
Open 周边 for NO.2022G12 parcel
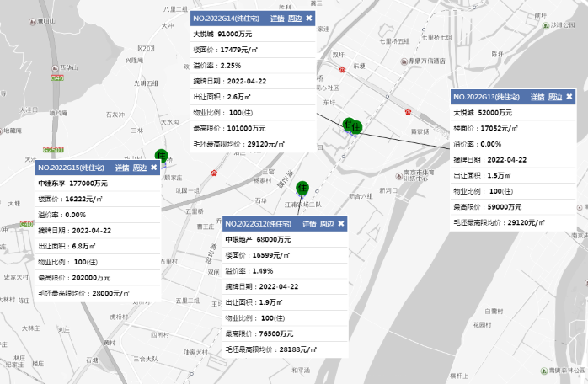326,224
